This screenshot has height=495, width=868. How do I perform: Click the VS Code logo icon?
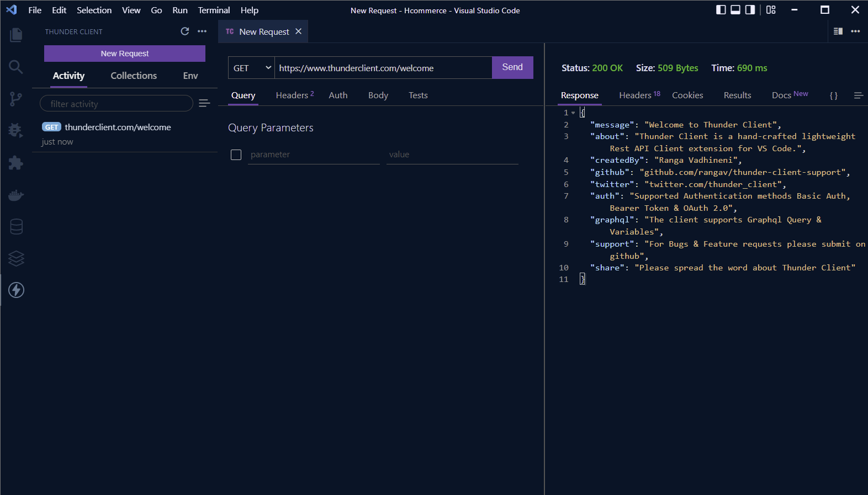click(12, 10)
